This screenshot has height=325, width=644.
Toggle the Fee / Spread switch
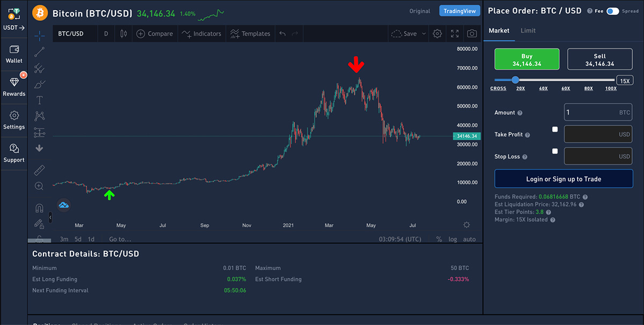coord(613,11)
